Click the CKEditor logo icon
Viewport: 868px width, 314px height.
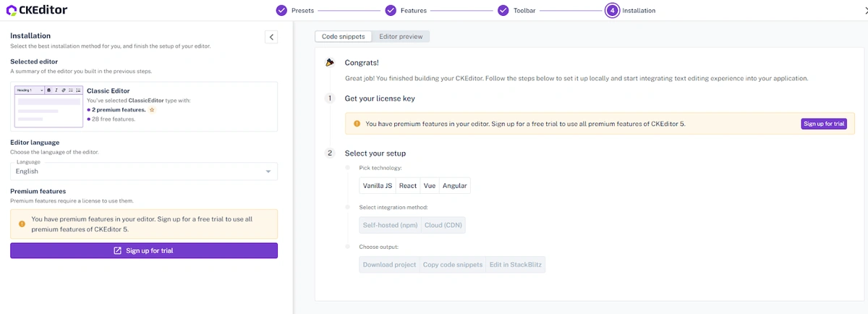[x=12, y=10]
